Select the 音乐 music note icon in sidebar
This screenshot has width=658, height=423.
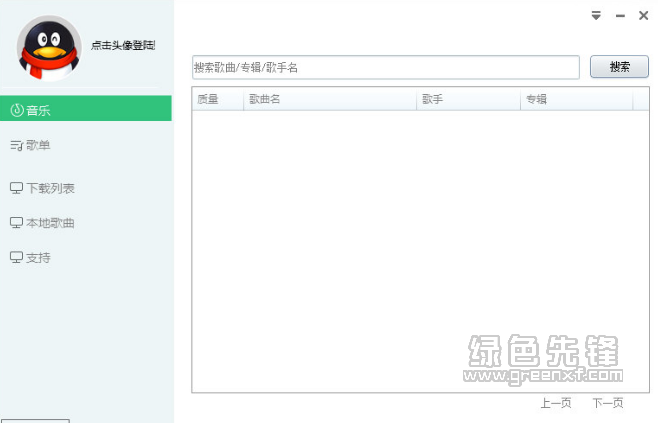(x=17, y=110)
